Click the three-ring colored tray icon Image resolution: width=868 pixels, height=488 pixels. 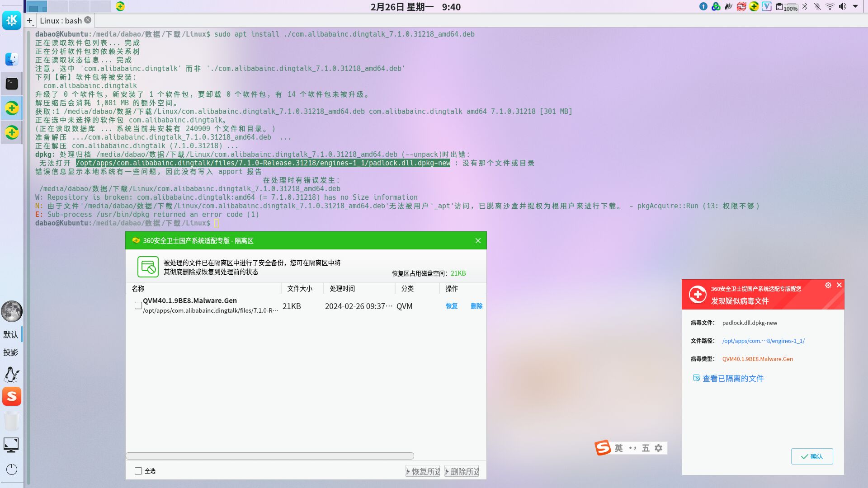716,6
